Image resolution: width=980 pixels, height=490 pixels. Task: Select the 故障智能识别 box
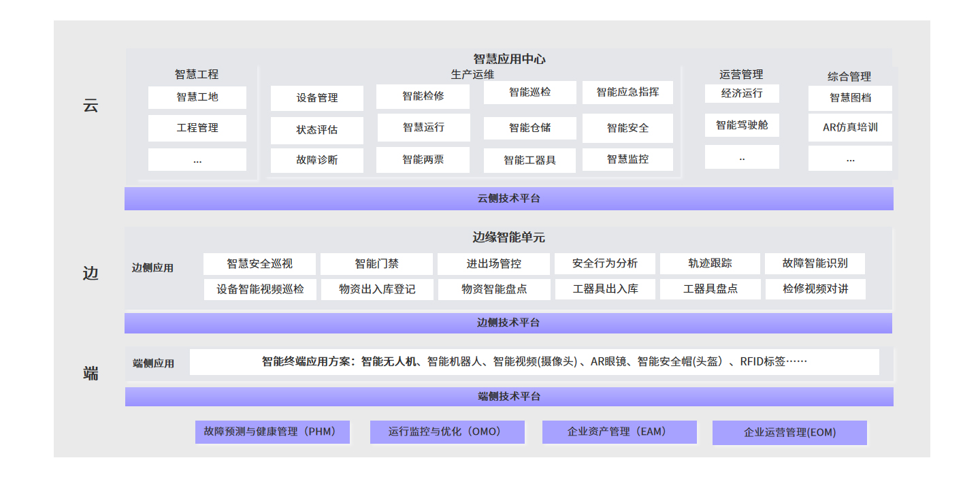point(815,263)
